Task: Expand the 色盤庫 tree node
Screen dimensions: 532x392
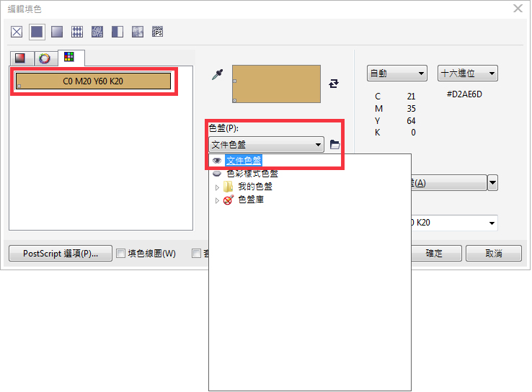Action: (x=217, y=200)
